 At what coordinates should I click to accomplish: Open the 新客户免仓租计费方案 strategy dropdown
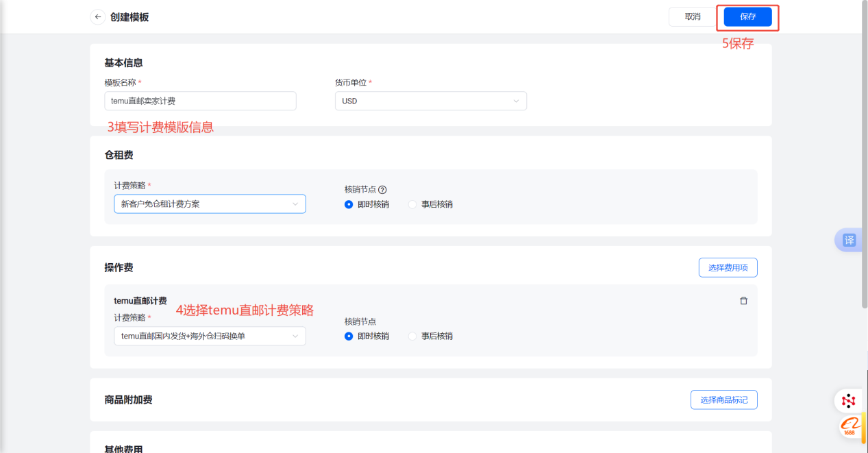(x=210, y=204)
